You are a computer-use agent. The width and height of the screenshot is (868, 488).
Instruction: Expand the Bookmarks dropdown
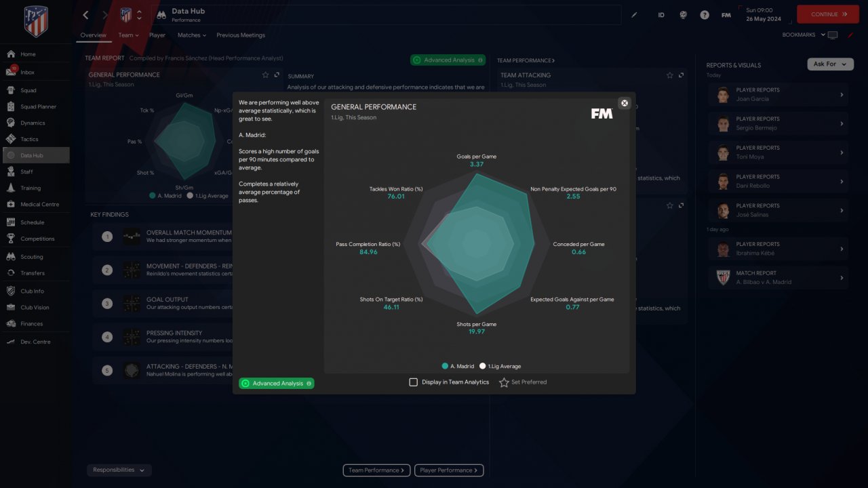click(804, 35)
